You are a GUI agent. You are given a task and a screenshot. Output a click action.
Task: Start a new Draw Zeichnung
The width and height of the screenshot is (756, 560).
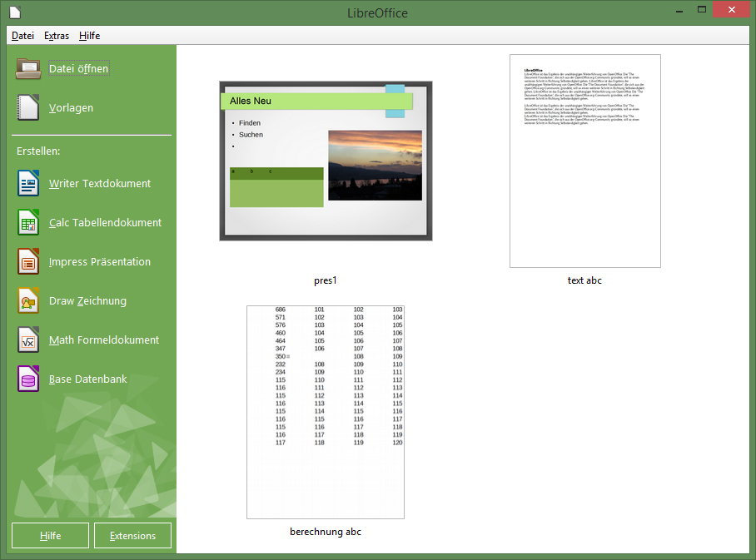pyautogui.click(x=87, y=300)
